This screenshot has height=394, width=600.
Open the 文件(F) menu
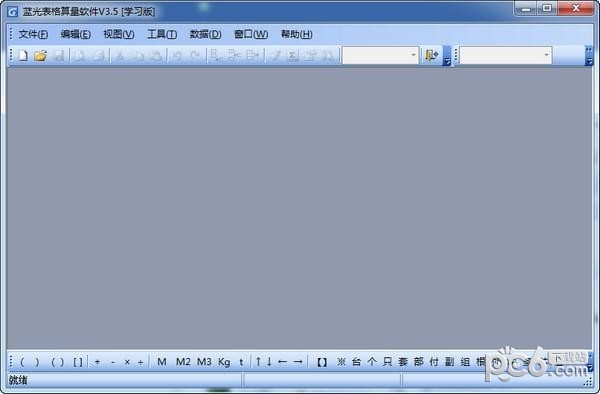(x=33, y=34)
